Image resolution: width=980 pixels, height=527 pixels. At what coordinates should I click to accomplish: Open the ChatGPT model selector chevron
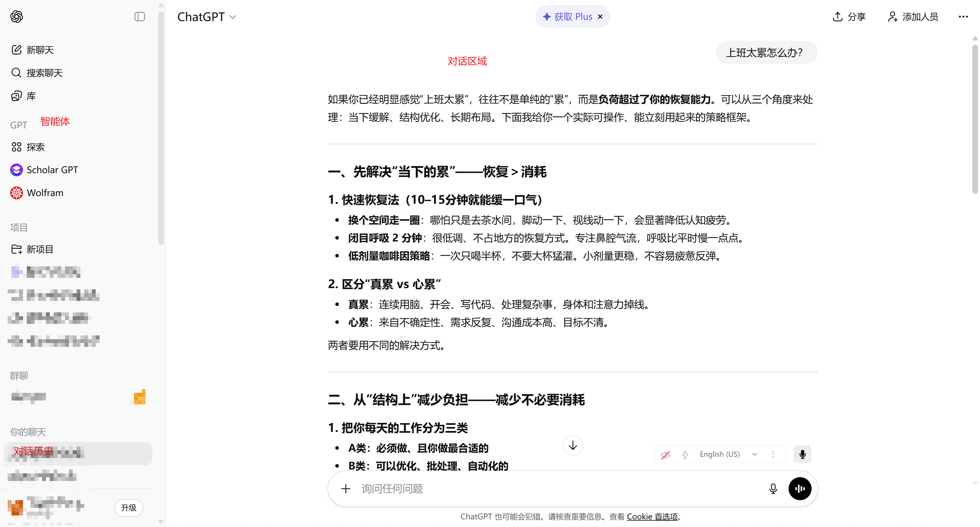click(233, 17)
